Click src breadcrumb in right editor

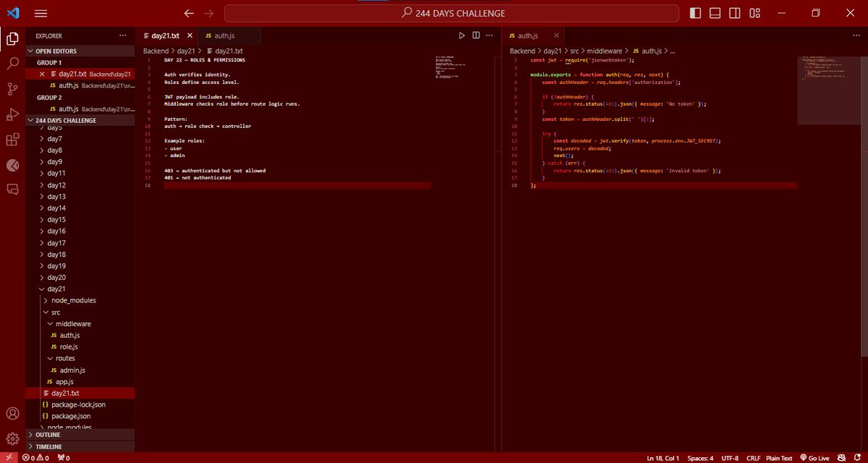[x=574, y=51]
